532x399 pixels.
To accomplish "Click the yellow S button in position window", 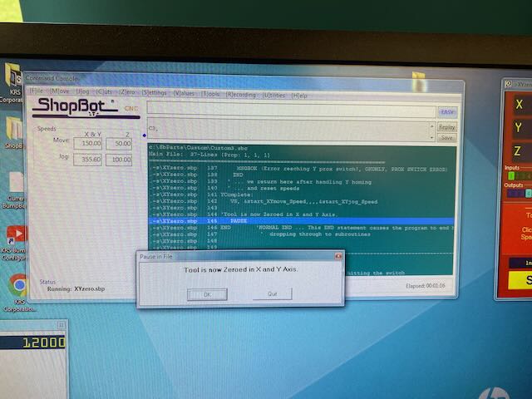I will (x=520, y=280).
